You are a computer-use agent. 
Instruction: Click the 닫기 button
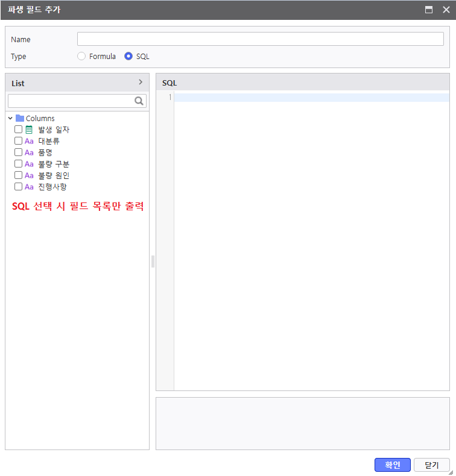(x=432, y=465)
